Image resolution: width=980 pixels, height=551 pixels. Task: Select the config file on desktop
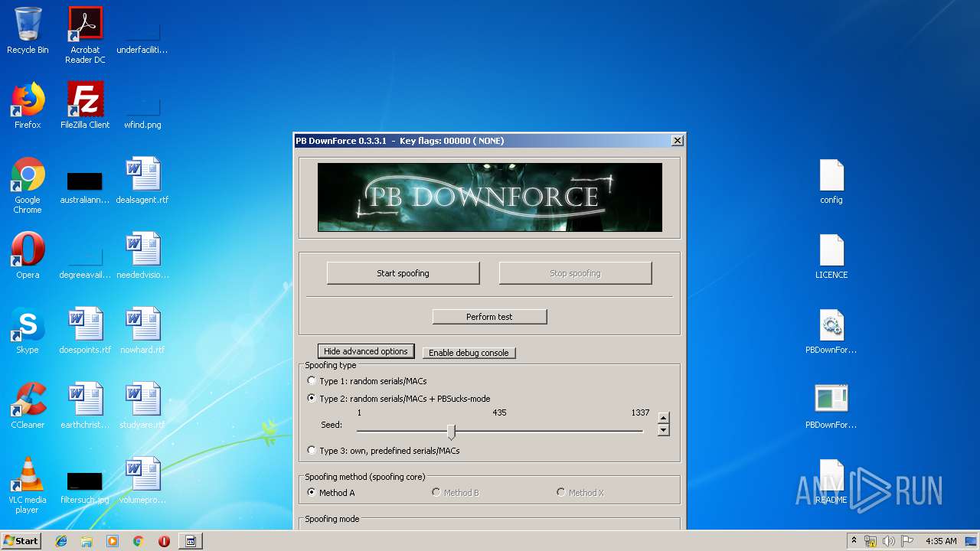coord(831,181)
